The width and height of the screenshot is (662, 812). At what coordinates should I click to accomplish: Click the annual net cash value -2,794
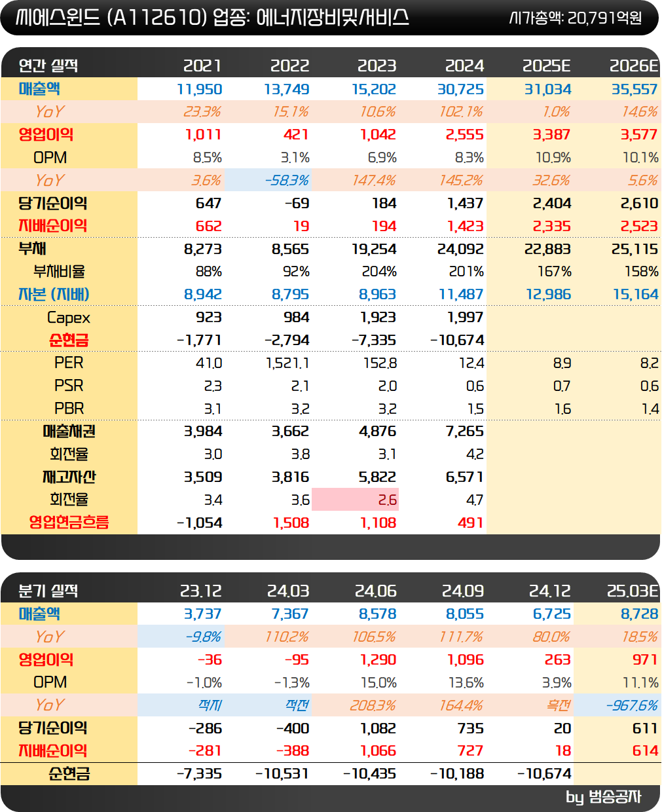(287, 340)
